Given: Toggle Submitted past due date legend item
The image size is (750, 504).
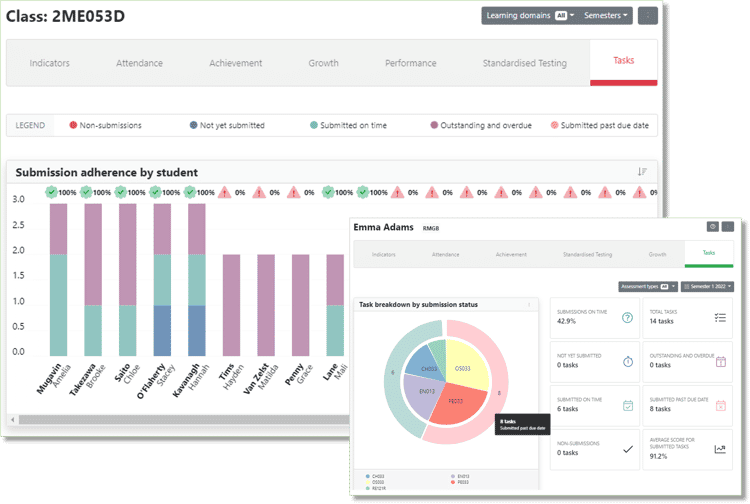Looking at the screenshot, I should [x=600, y=125].
